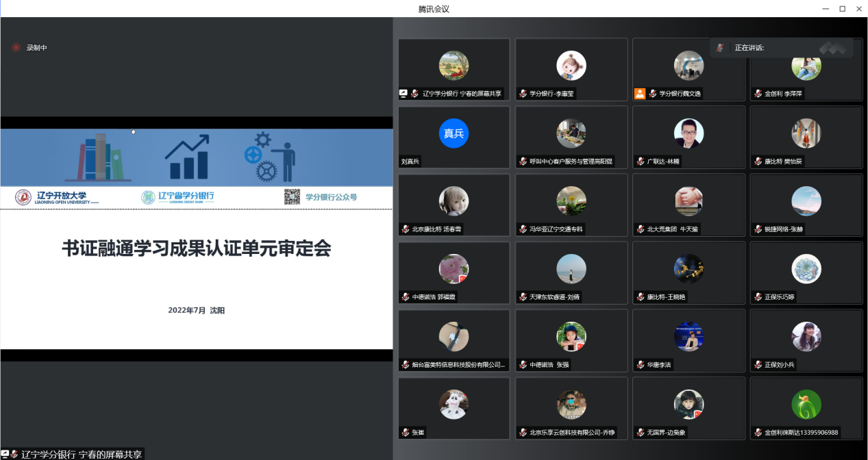Click muted mic icon for 广联达-林楠
The height and width of the screenshot is (460, 868).
(641, 162)
